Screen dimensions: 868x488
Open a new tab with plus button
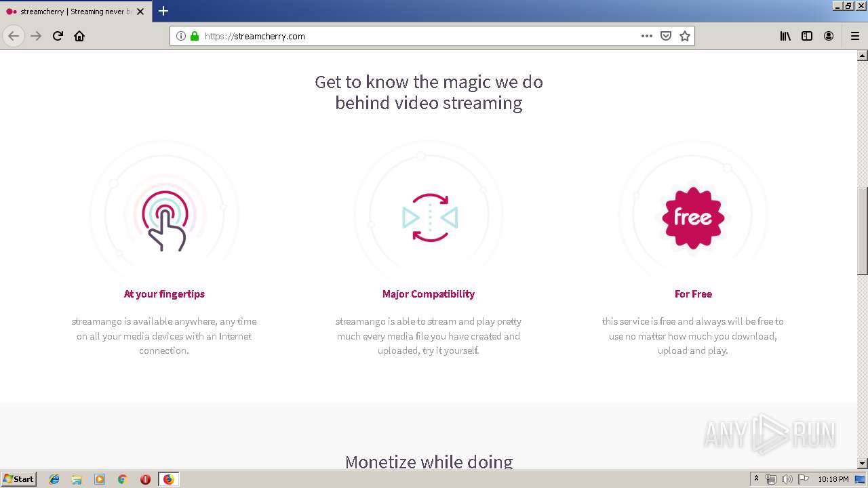163,11
